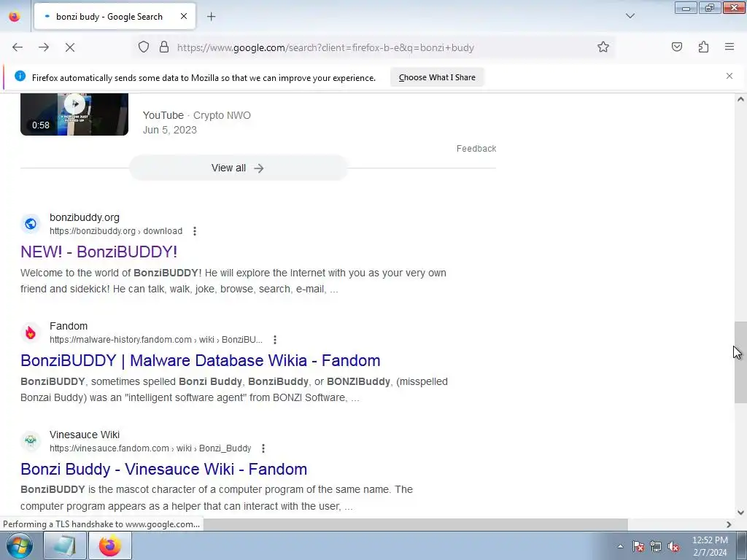Open tracking protection shield icon
The width and height of the screenshot is (747, 560).
(x=144, y=47)
